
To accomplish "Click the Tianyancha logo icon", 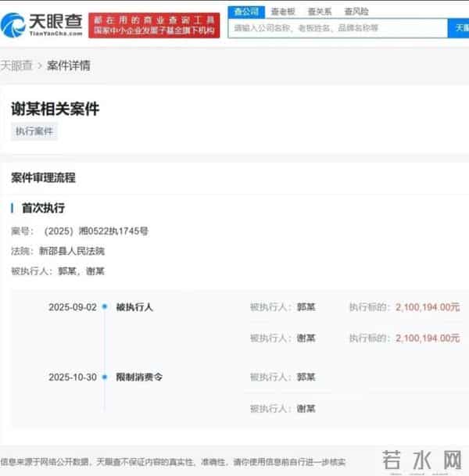I will click(x=13, y=25).
